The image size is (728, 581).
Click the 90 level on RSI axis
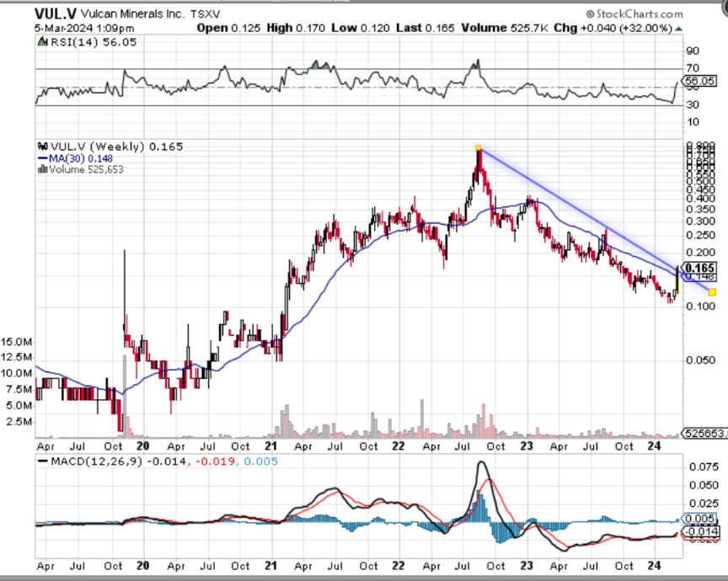(x=693, y=51)
